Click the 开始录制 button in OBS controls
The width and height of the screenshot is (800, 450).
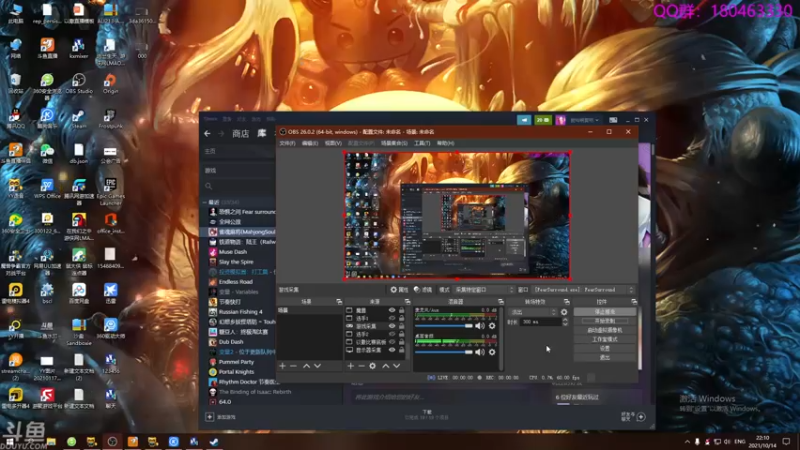(605, 321)
